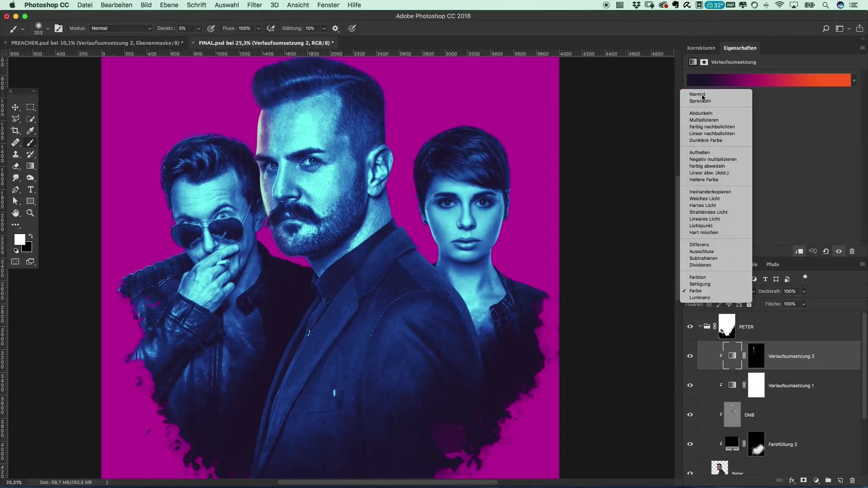Select the Gradient tool
This screenshot has width=868, height=488.
pyautogui.click(x=30, y=166)
